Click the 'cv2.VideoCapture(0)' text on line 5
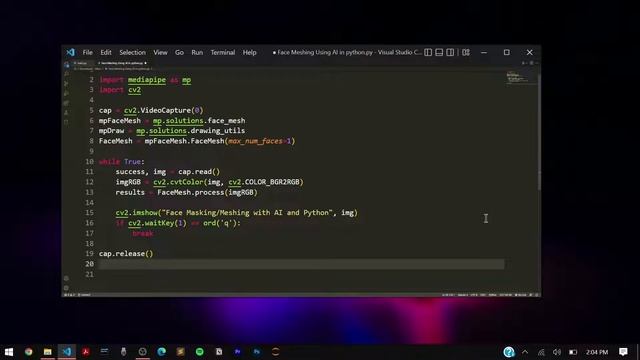The height and width of the screenshot is (360, 640). 163,110
